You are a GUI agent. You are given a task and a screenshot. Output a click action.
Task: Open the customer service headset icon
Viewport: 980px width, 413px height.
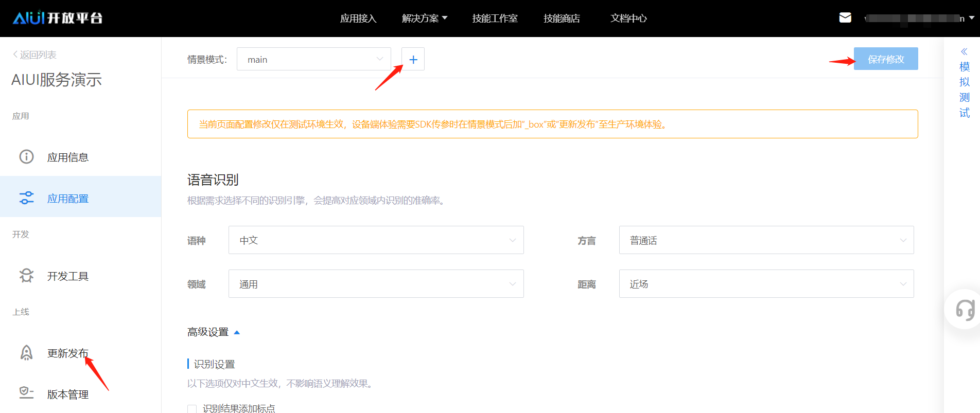[965, 310]
